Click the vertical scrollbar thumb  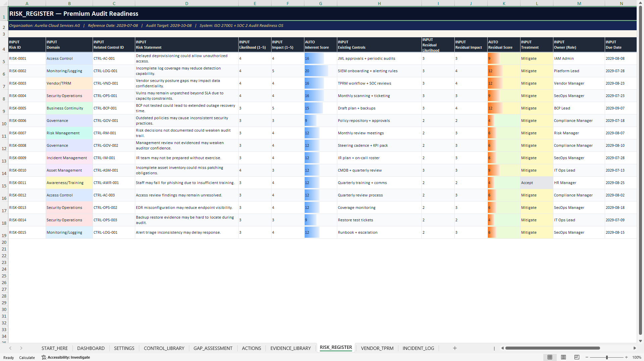click(x=640, y=170)
